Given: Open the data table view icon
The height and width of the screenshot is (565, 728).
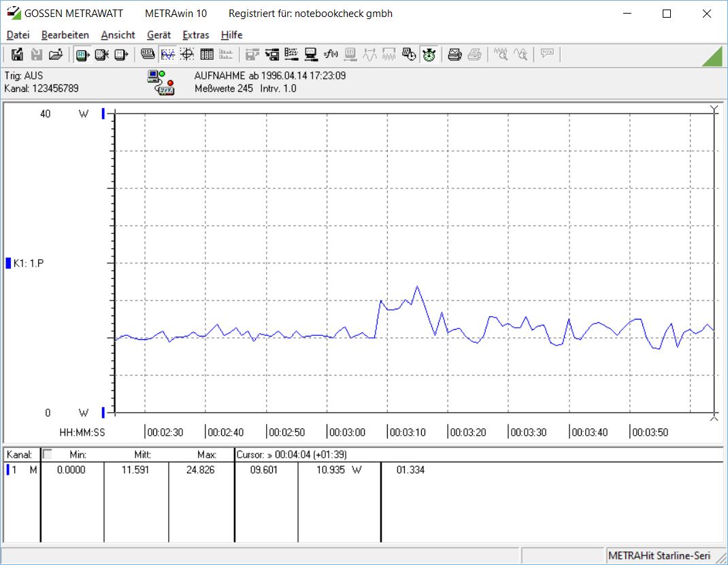Looking at the screenshot, I should (x=207, y=55).
